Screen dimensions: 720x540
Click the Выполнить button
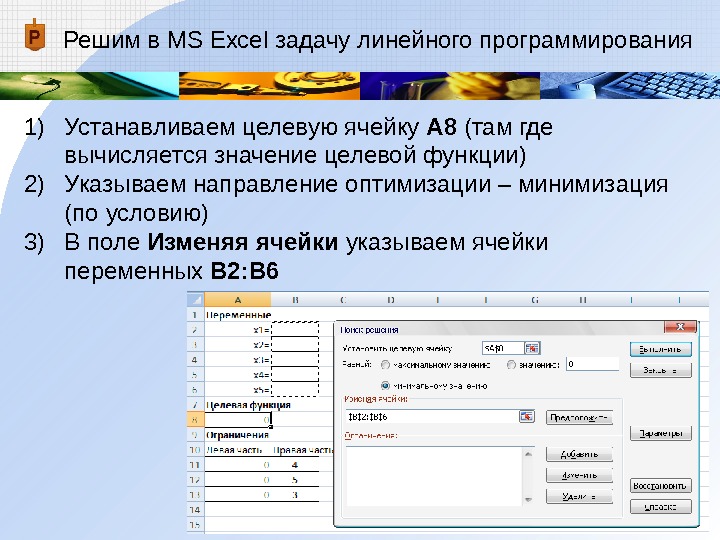660,349
